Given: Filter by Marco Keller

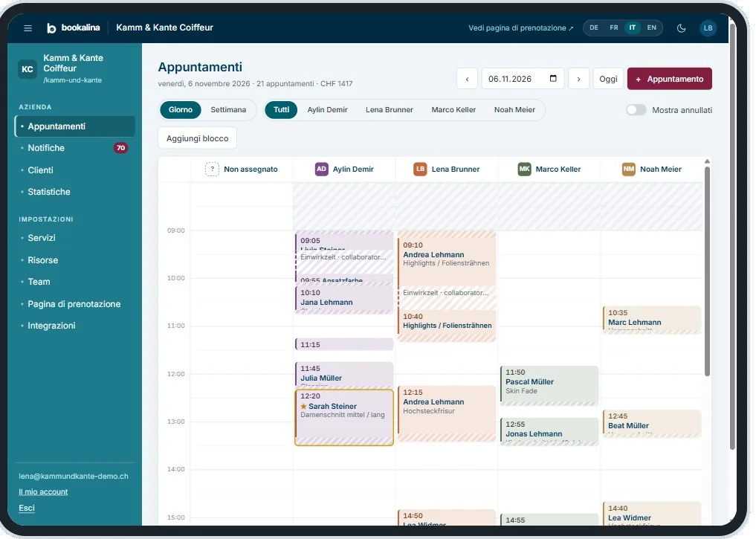Looking at the screenshot, I should pyautogui.click(x=453, y=110).
